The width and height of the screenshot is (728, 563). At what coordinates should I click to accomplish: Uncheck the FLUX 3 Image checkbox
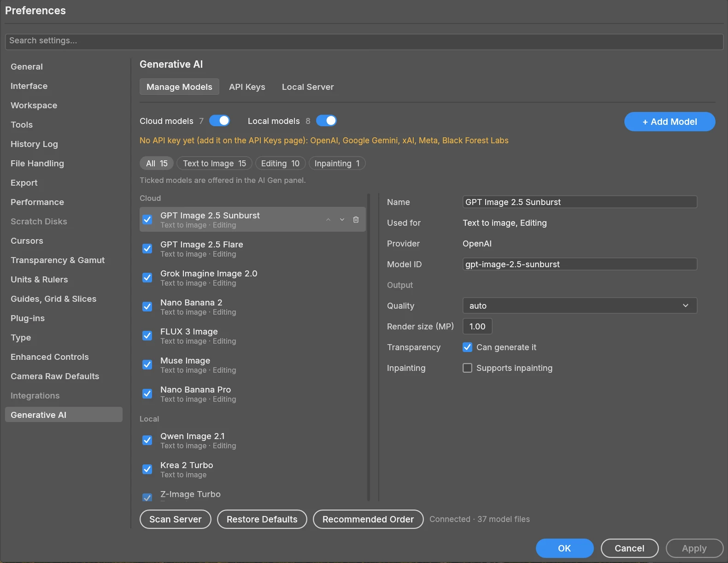coord(147,336)
